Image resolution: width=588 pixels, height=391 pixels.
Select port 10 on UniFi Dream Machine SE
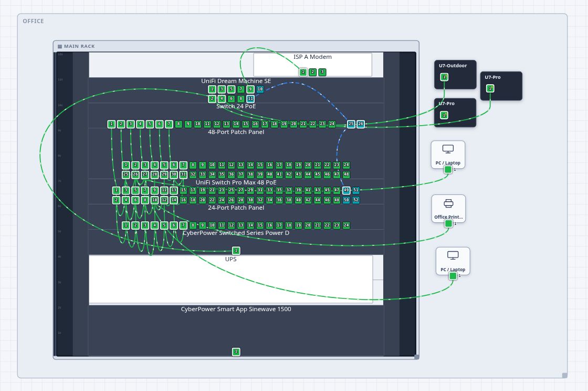pos(260,89)
